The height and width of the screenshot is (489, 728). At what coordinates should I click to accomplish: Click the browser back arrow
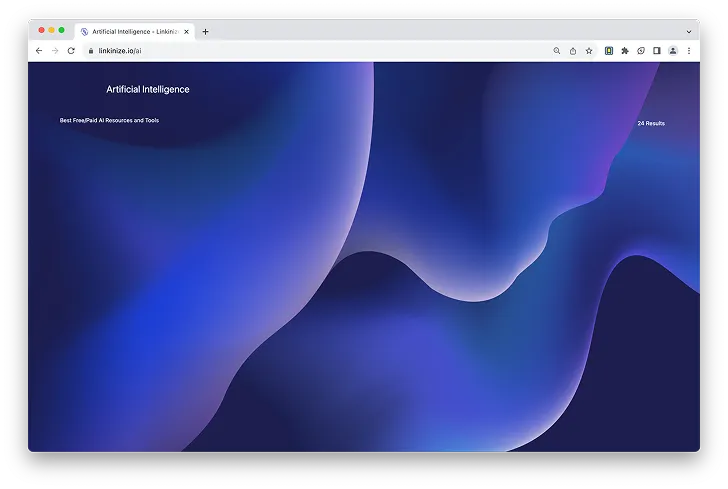coord(39,51)
